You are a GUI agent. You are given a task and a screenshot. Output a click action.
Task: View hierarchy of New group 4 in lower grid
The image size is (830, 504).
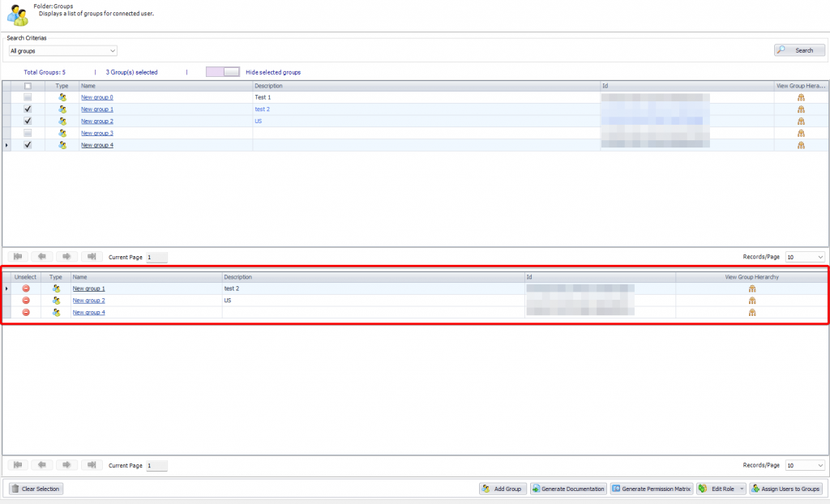(x=752, y=313)
